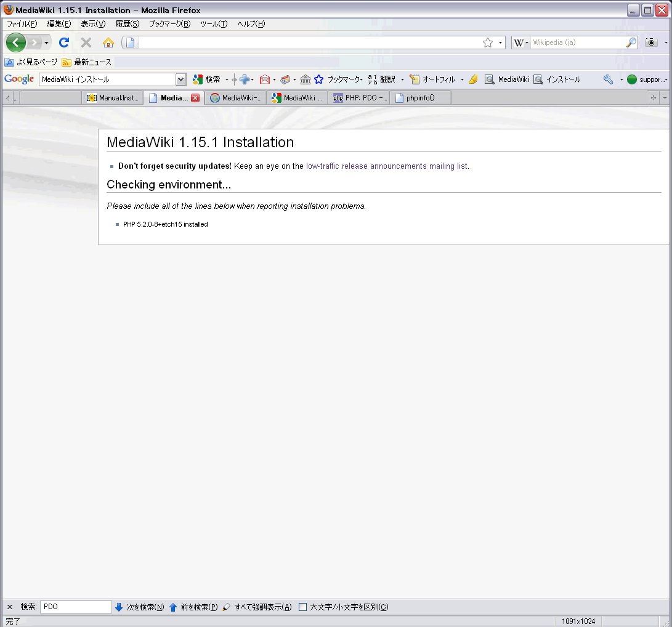672x627 pixels.
Task: Click すべて強調表示 highlight all
Action: pyautogui.click(x=257, y=607)
